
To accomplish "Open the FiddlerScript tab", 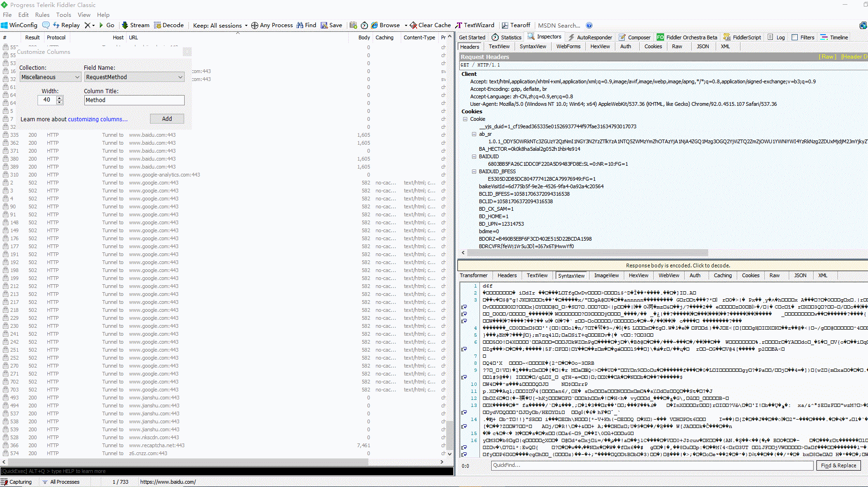I will (742, 37).
